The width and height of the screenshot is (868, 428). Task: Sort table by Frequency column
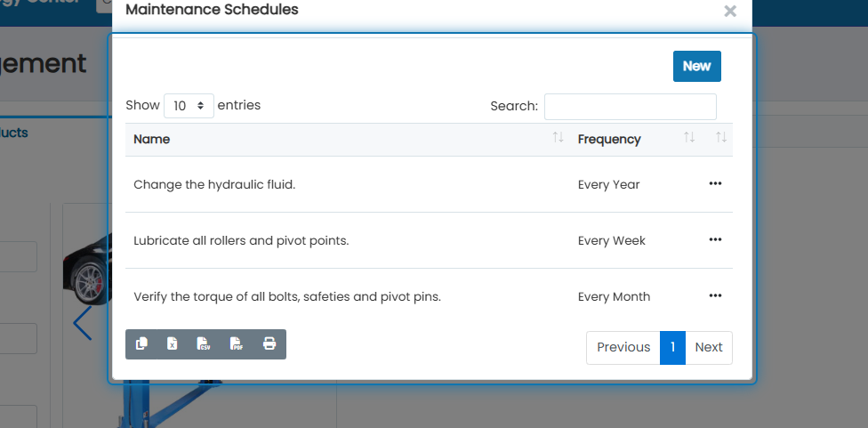(636, 139)
